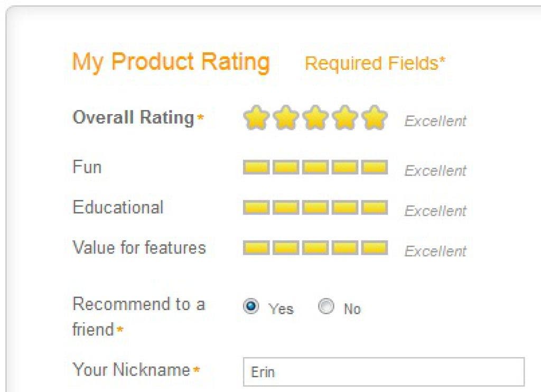Click the first Fun rating bar
The width and height of the screenshot is (541, 392).
(x=257, y=168)
